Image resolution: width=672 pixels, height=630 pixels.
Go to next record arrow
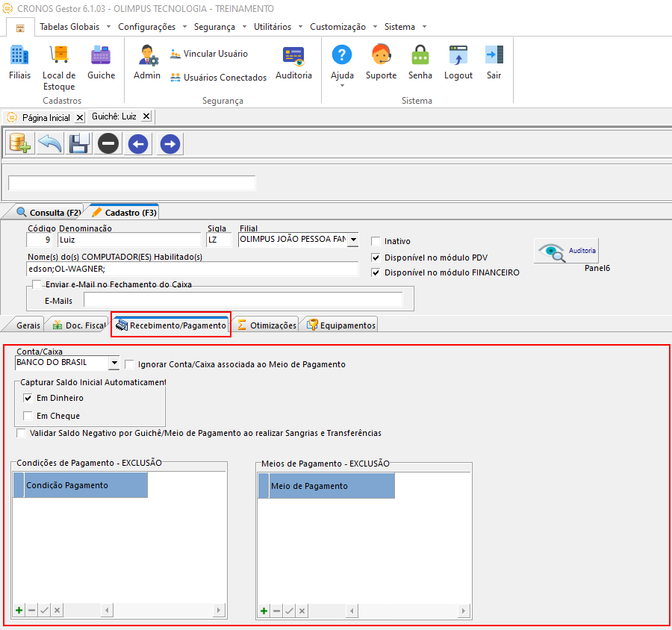click(x=170, y=143)
